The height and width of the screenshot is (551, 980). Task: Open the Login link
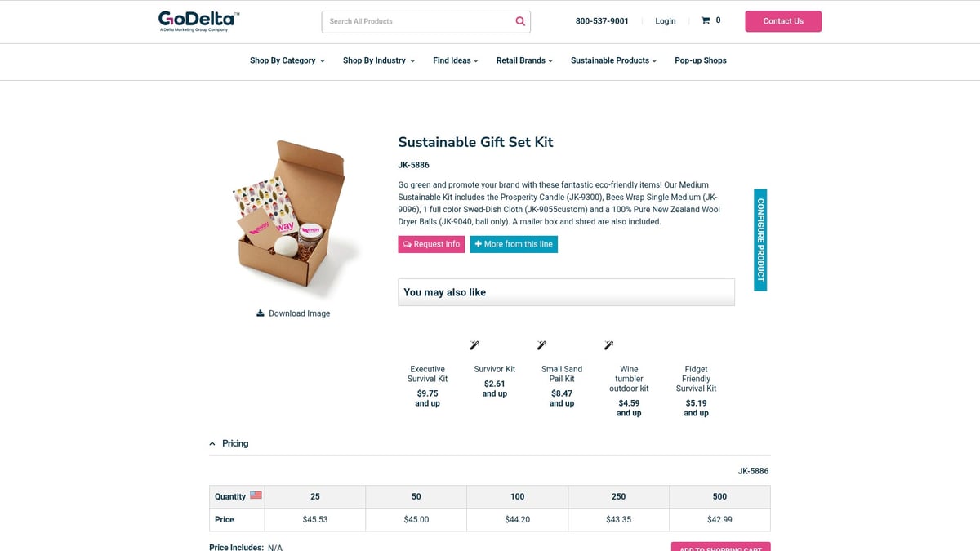[x=666, y=20]
